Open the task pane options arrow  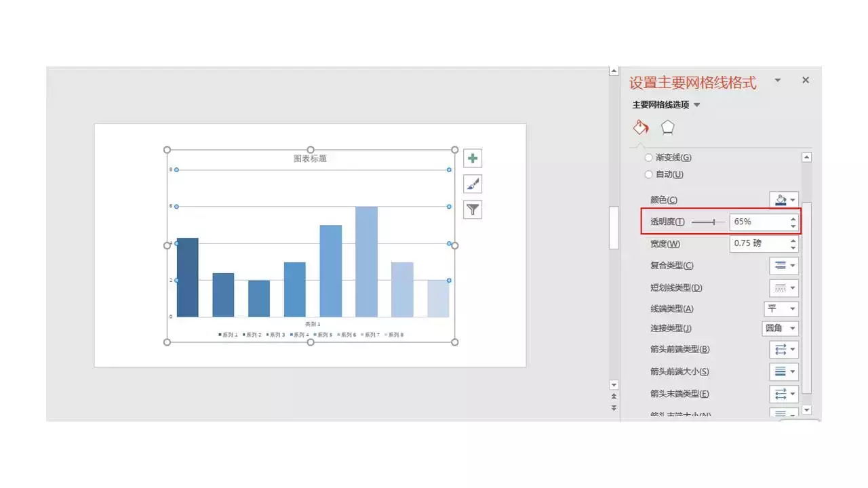[778, 80]
